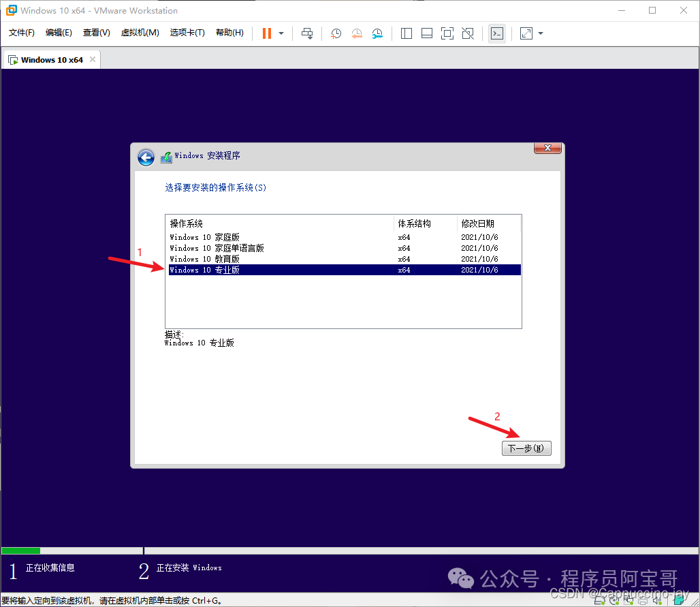Click the network adapter status icon
Viewport: 700px width, 607px height.
(629, 600)
